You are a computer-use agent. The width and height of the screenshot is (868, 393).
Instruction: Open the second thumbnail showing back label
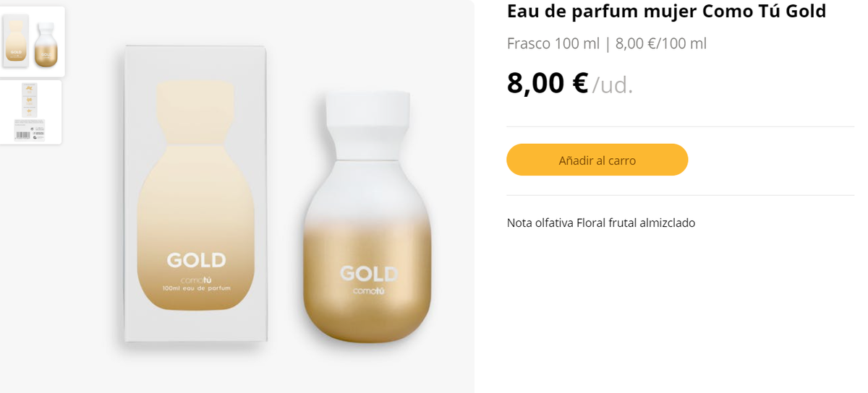point(30,112)
